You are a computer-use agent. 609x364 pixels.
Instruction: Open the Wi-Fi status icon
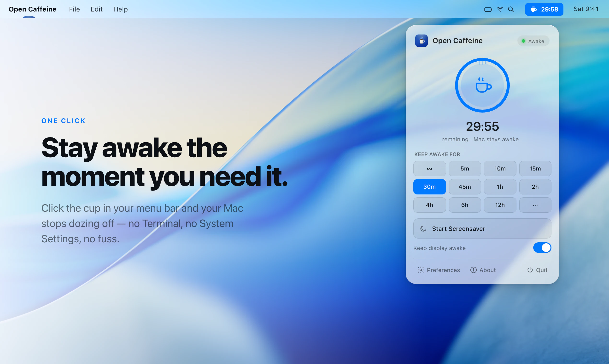coord(500,9)
